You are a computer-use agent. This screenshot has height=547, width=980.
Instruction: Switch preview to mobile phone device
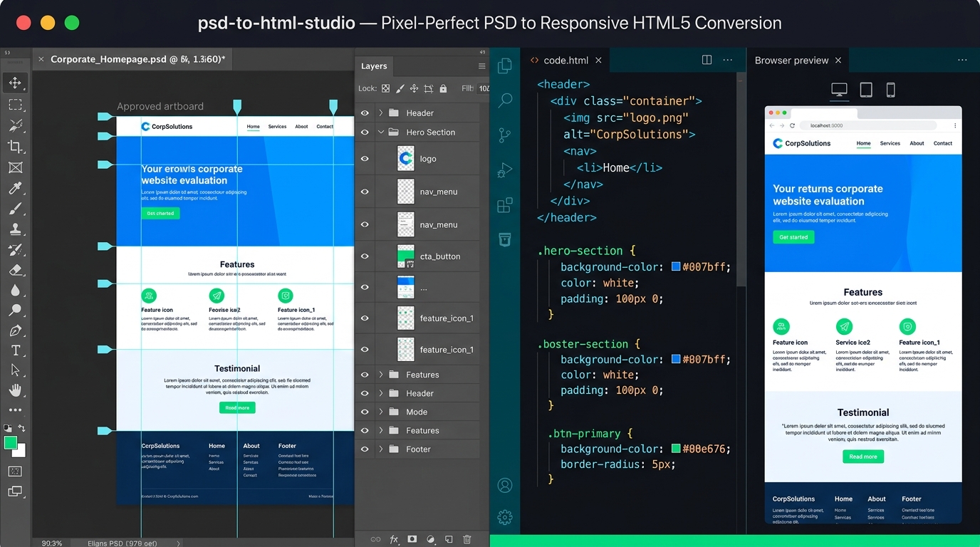890,90
